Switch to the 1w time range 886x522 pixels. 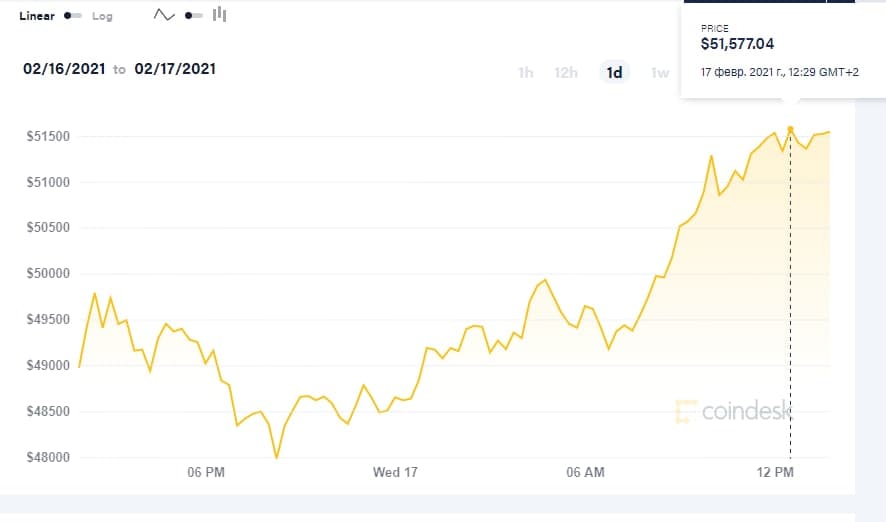(659, 72)
